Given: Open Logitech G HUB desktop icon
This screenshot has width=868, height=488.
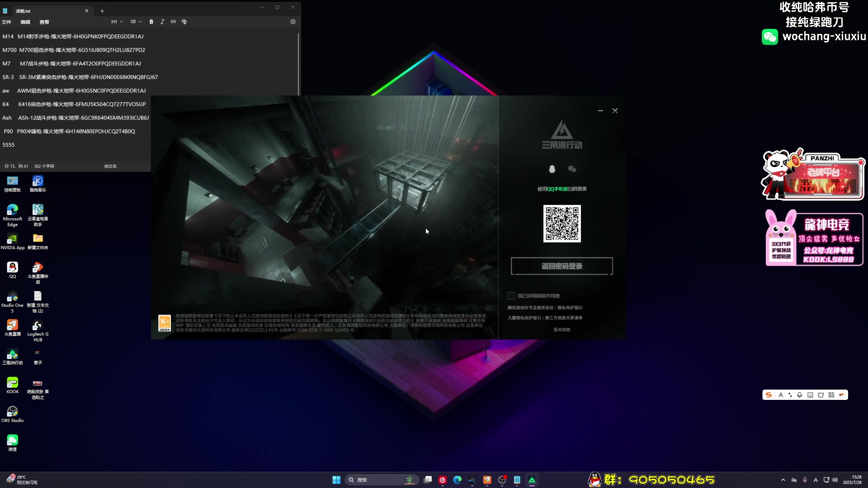Looking at the screenshot, I should (x=38, y=331).
